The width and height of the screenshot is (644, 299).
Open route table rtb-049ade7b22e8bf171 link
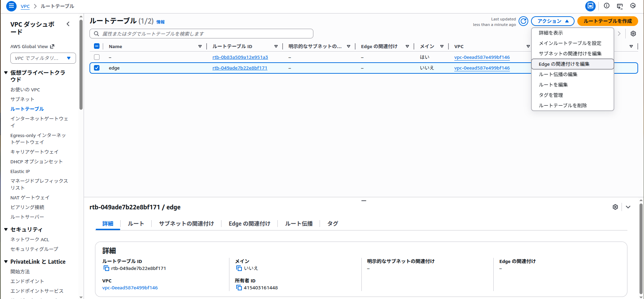240,68
